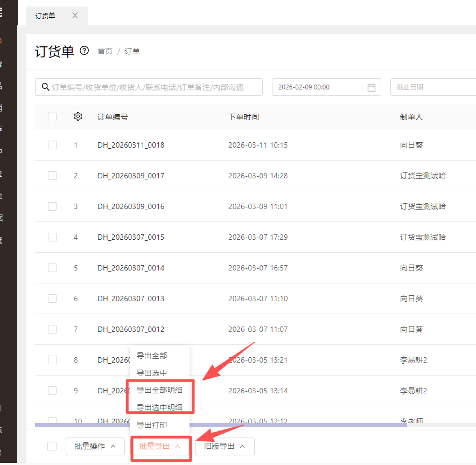The image size is (476, 465).
Task: Select timestamp 2026-03-09 14:28
Action: 258,176
